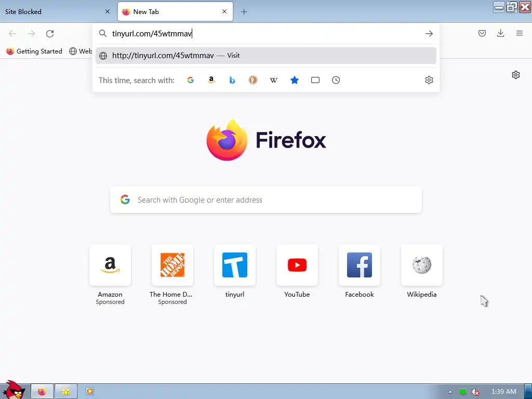Personalize new tab with gear icon

pos(516,75)
